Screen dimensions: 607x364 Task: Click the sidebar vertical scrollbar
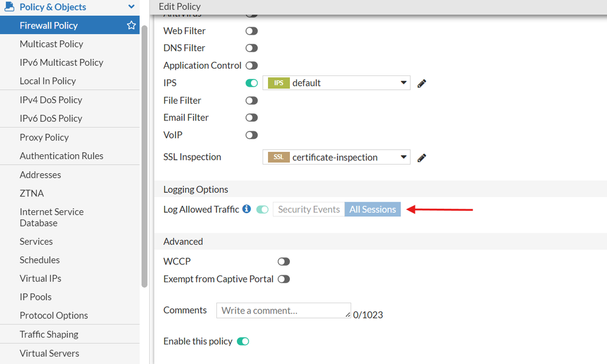coord(144,152)
